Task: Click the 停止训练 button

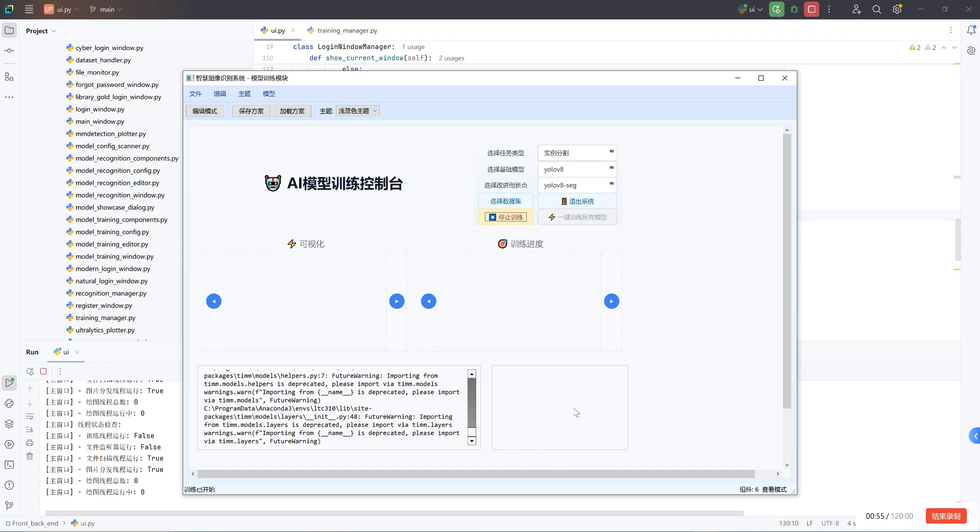Action: click(506, 217)
